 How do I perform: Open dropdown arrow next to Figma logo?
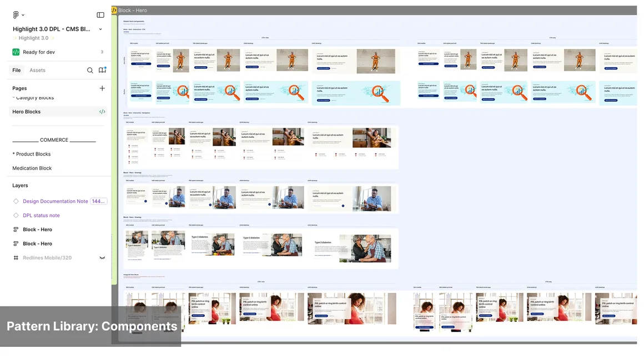pyautogui.click(x=23, y=15)
